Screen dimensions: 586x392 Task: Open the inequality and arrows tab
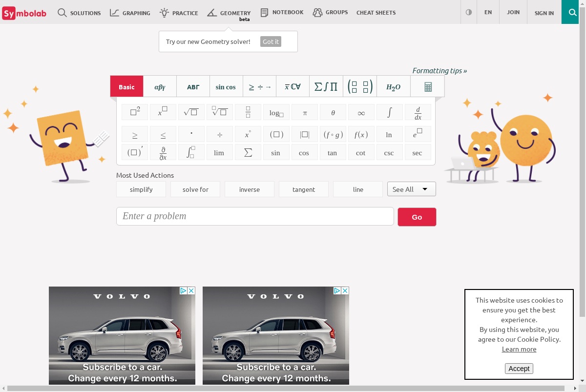click(259, 86)
